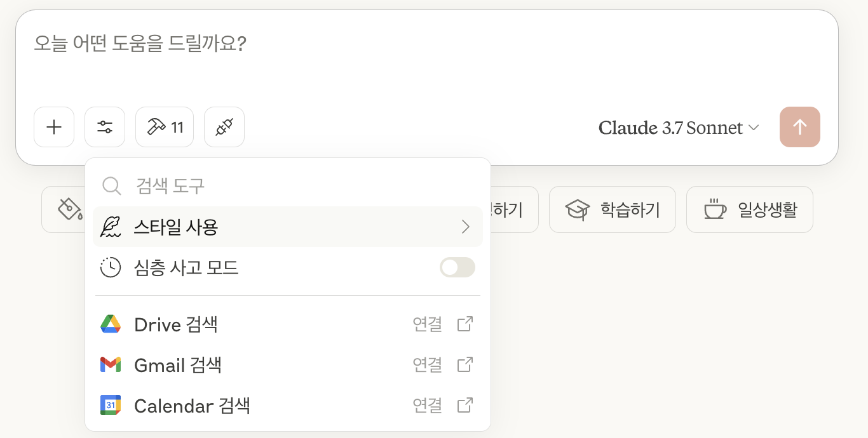Screen dimensions: 868x438
Task: Click the Google Drive icon
Action: point(111,324)
